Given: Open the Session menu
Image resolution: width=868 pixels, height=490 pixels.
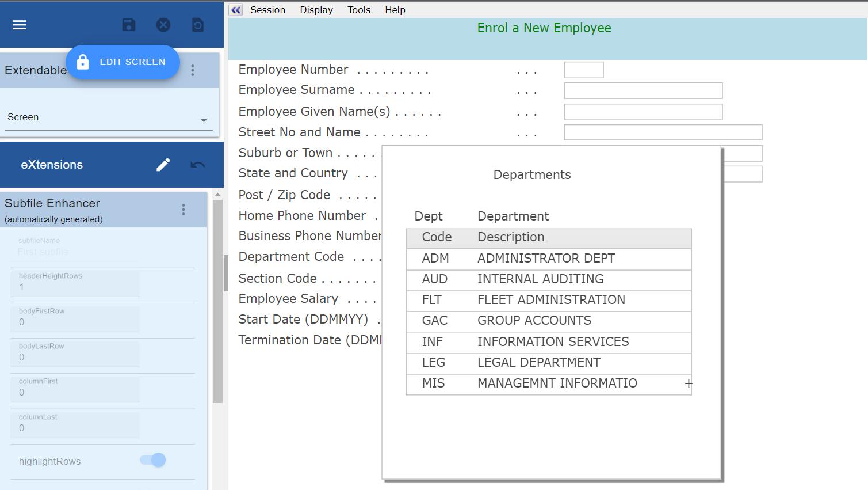Looking at the screenshot, I should (x=267, y=10).
